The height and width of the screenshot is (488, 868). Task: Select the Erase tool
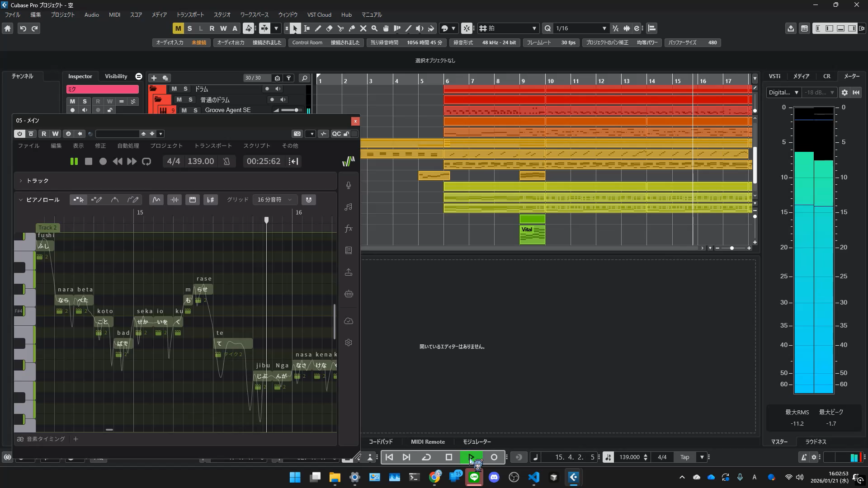(329, 28)
